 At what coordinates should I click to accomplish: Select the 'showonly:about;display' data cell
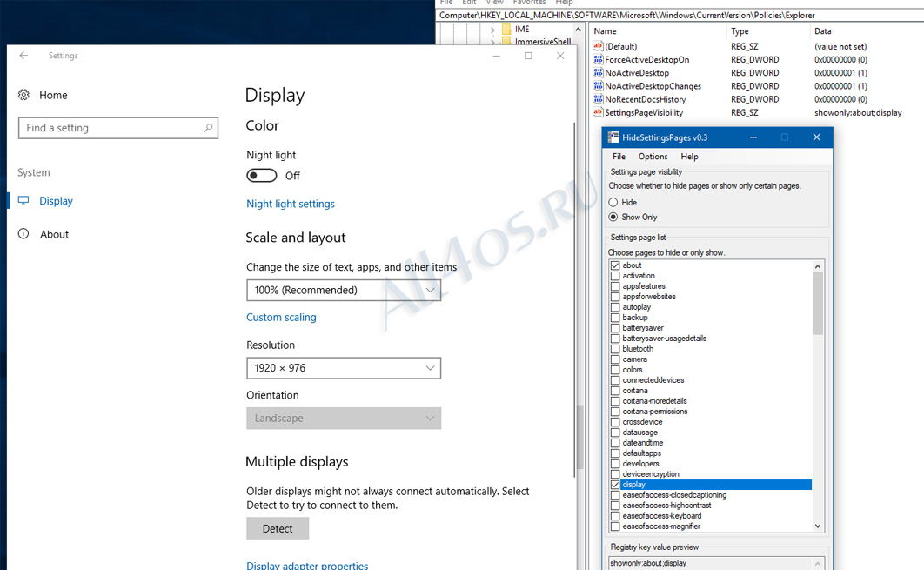pyautogui.click(x=858, y=112)
